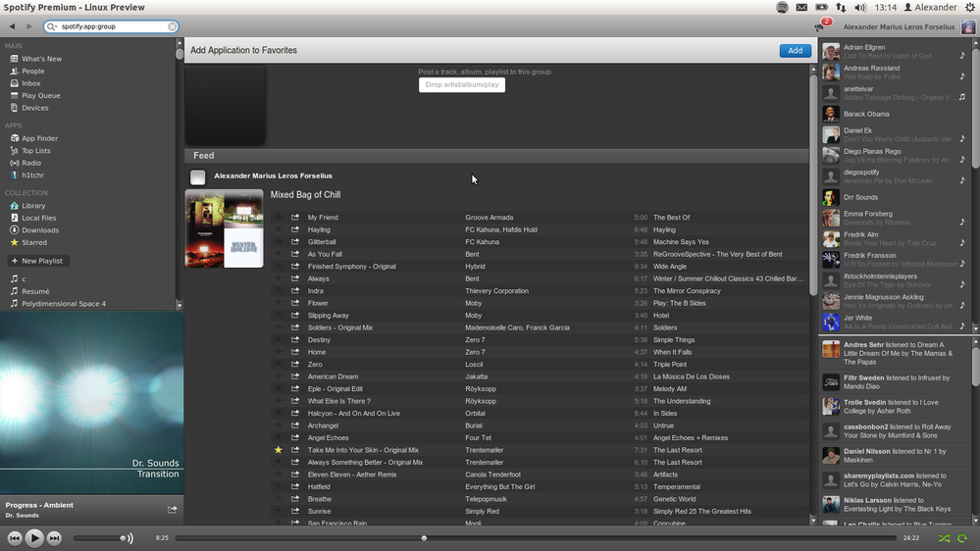Open Play Queue in the sidebar
Screen dimensions: 980x551
40,95
